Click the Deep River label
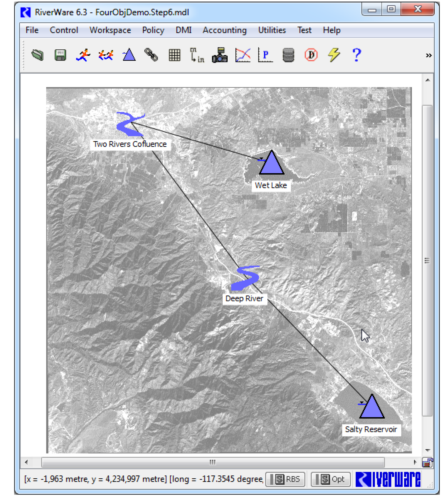This screenshot has height=497, width=448. [x=244, y=298]
